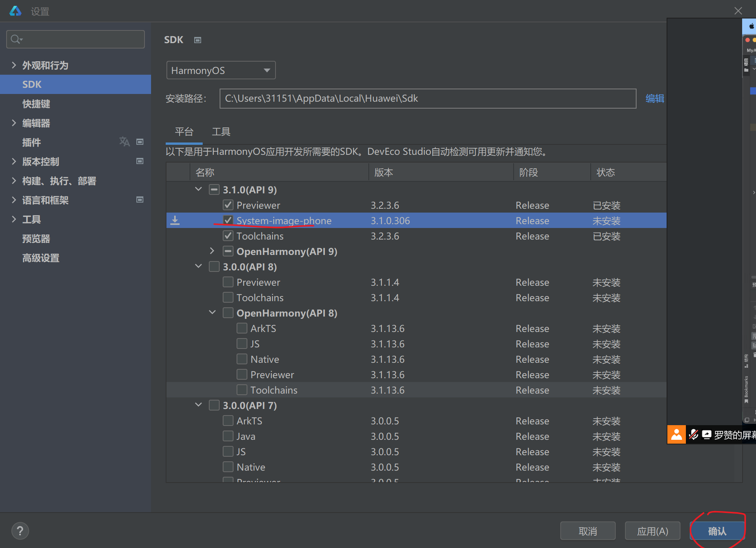Click the project-level icon next to 版本控制
The width and height of the screenshot is (756, 548).
140,161
